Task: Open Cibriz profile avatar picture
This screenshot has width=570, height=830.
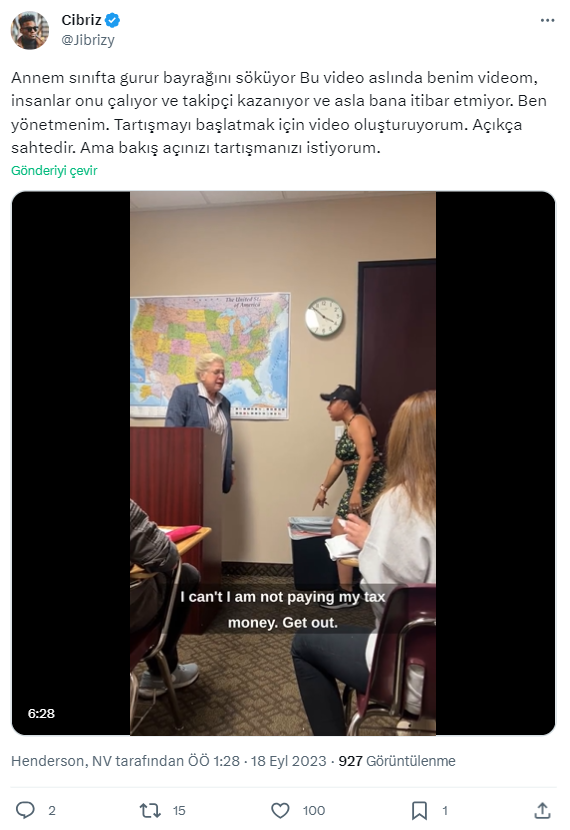Action: click(30, 30)
